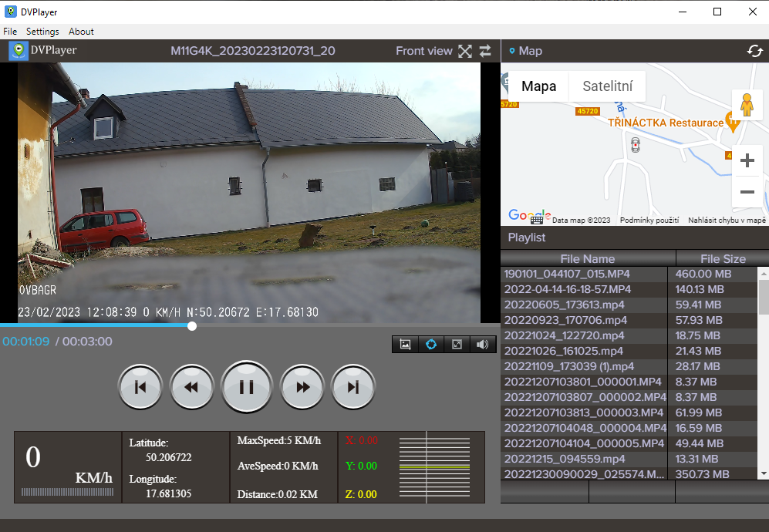This screenshot has height=532, width=769.
Task: Switch map to Satelitní view
Action: [607, 86]
